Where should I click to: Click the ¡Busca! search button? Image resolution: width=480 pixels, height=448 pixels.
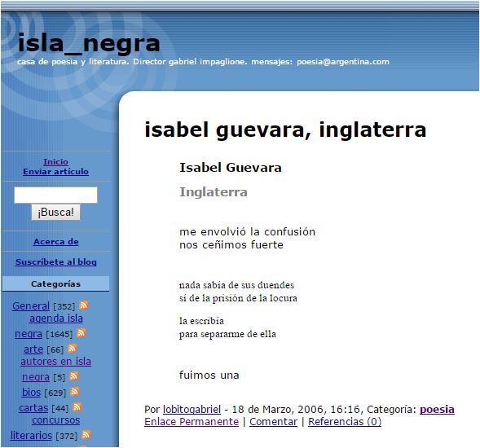coord(55,212)
